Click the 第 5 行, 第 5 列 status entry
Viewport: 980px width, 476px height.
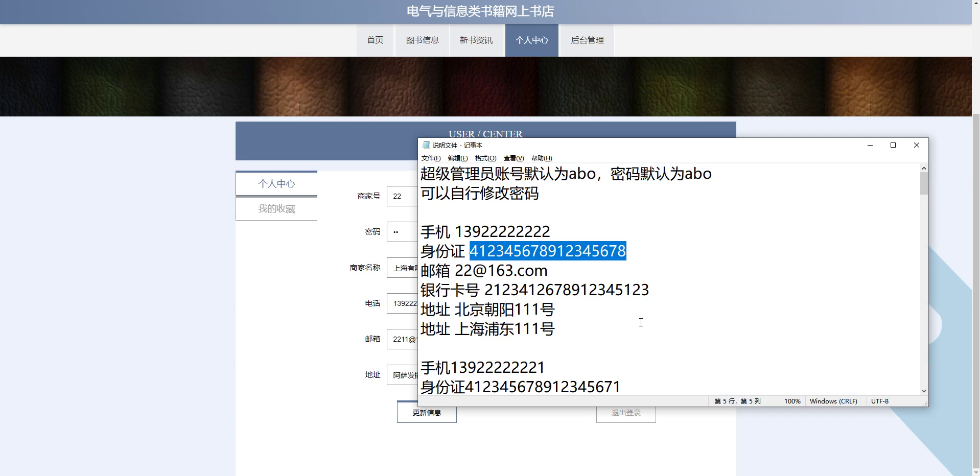point(737,401)
